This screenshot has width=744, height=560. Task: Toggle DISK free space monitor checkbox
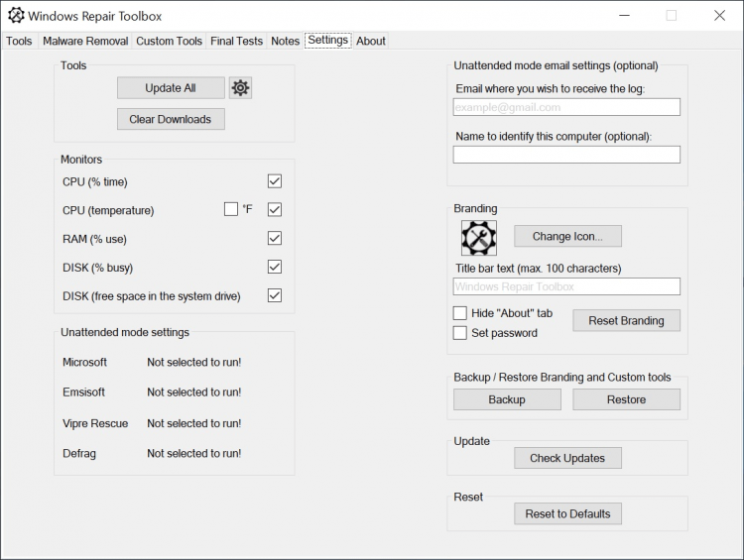(x=275, y=295)
